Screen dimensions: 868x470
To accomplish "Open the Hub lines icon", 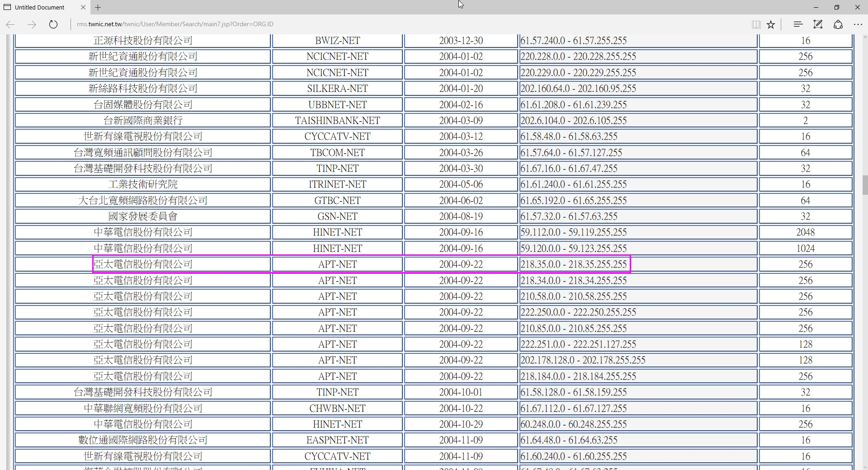I will pos(798,24).
